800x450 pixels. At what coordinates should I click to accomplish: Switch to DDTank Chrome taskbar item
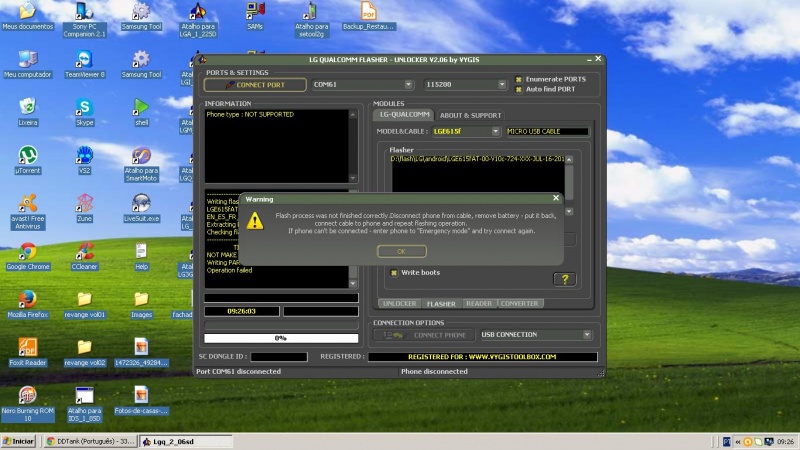(91, 441)
